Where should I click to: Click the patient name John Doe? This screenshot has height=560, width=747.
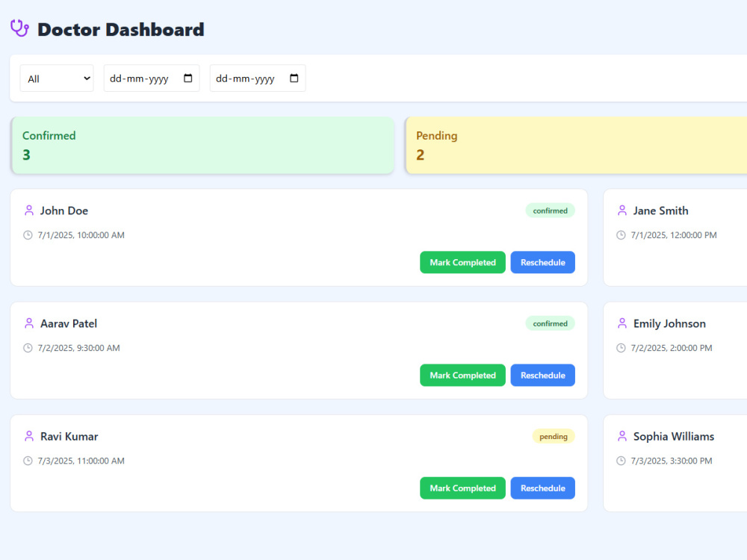63,211
